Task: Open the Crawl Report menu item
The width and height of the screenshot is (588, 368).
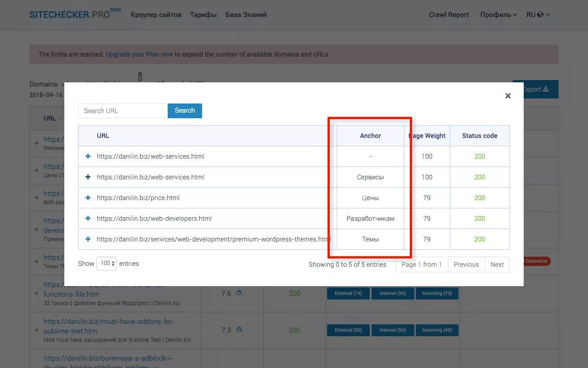Action: coord(449,15)
